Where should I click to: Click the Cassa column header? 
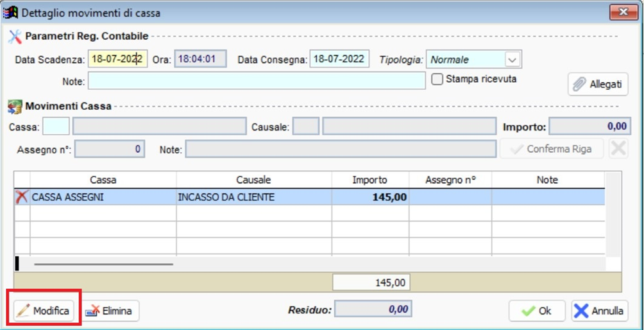pyautogui.click(x=103, y=180)
